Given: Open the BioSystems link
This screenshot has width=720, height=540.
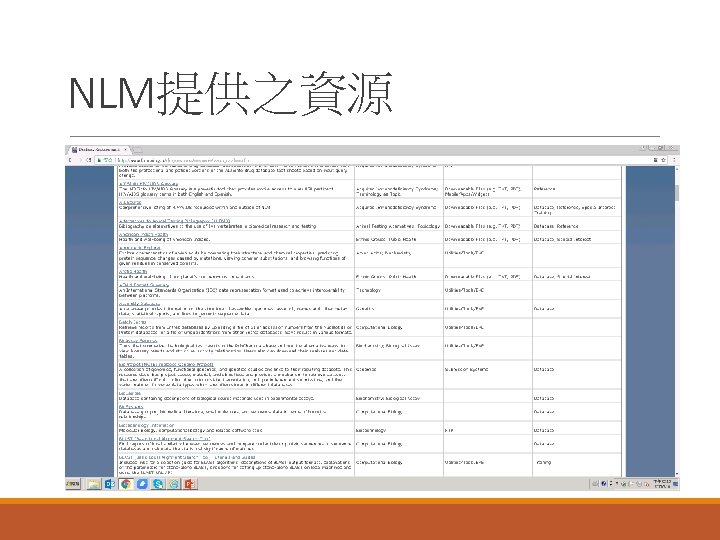Looking at the screenshot, I should tap(131, 407).
